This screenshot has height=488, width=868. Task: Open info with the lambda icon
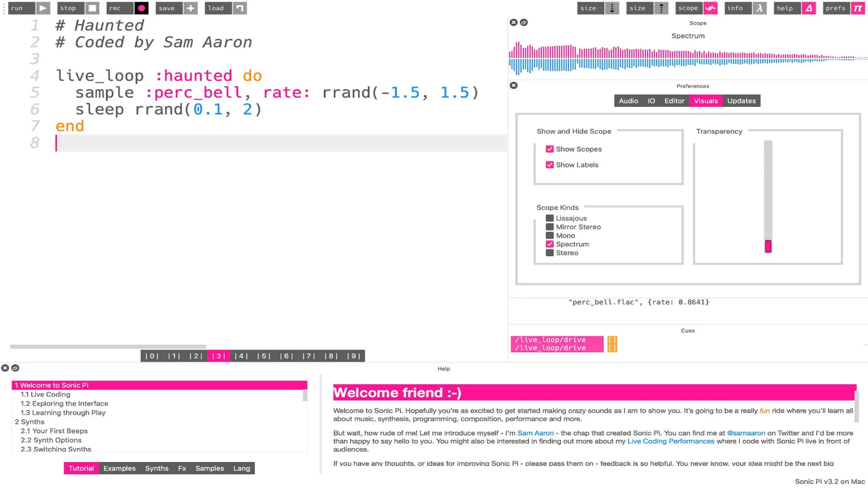(x=759, y=8)
